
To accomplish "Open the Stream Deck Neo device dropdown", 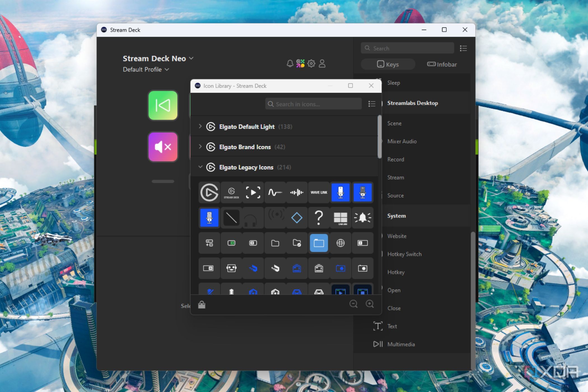I will click(158, 59).
